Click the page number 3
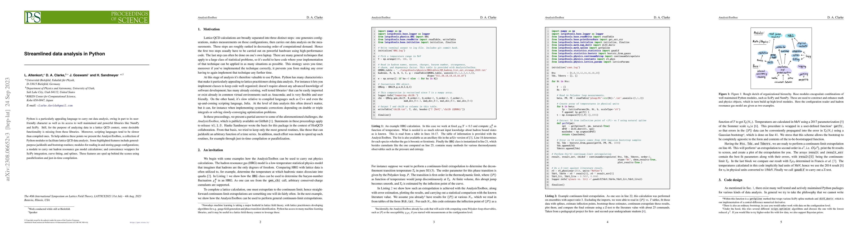868x246 pixels. point(434,222)
